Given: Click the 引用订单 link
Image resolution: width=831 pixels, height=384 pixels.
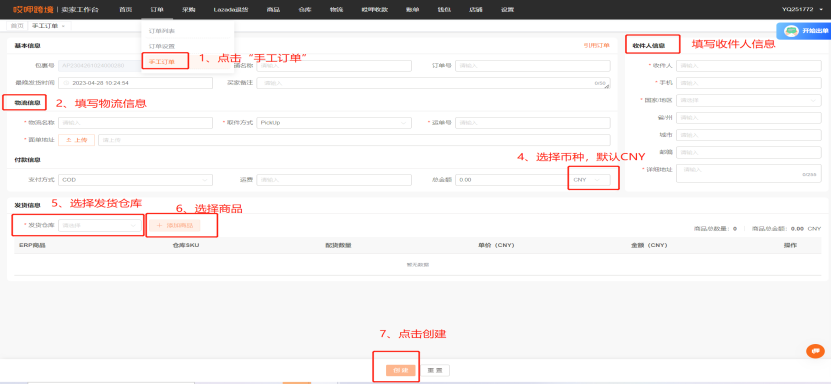Looking at the screenshot, I should [596, 46].
